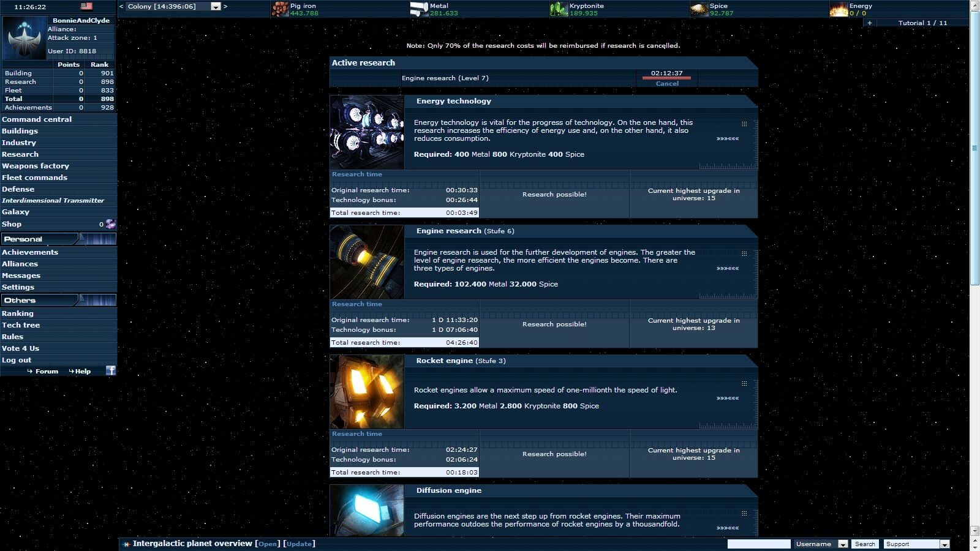The image size is (980, 551).
Task: Switch to the Research menu item
Action: pos(20,154)
